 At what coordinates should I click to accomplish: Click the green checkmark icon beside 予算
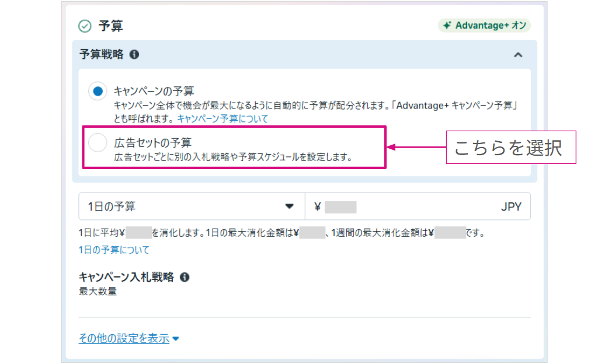(85, 26)
